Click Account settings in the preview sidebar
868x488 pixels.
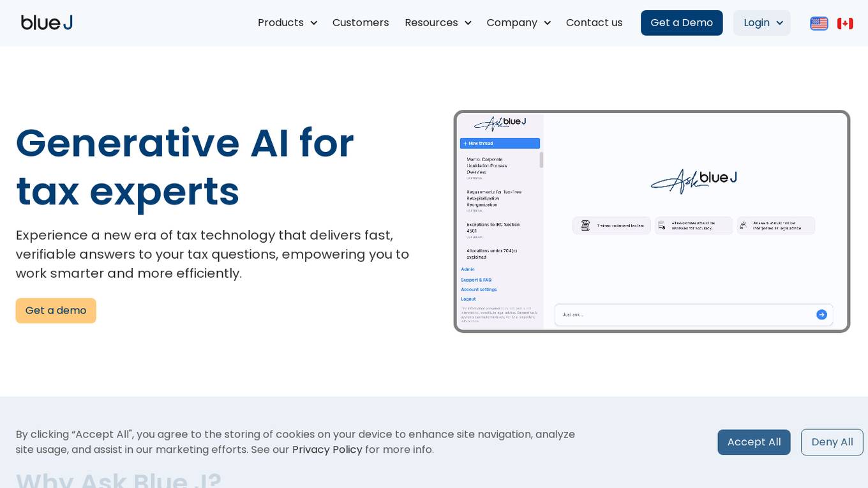(x=479, y=289)
